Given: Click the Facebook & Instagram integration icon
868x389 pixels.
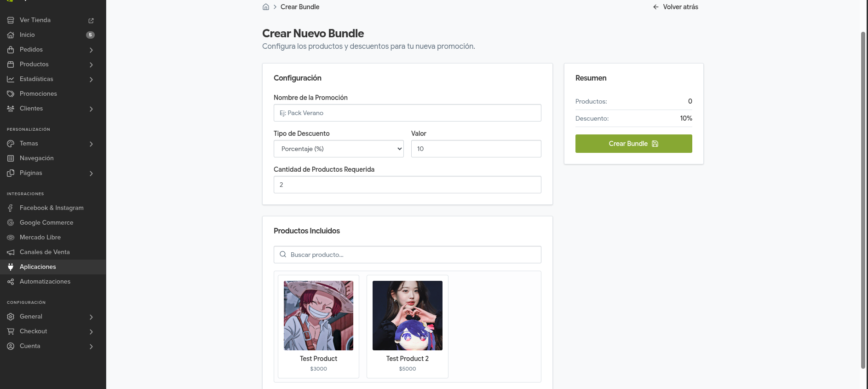Looking at the screenshot, I should tap(10, 208).
